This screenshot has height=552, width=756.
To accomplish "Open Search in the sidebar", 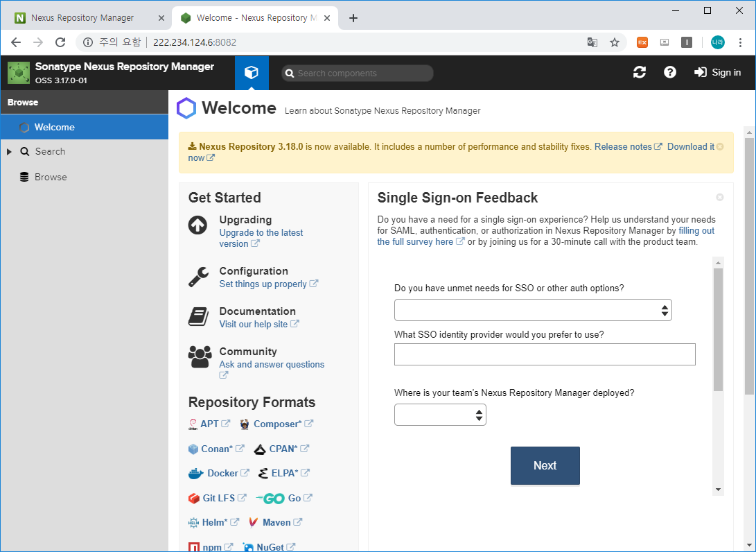I will pos(50,151).
